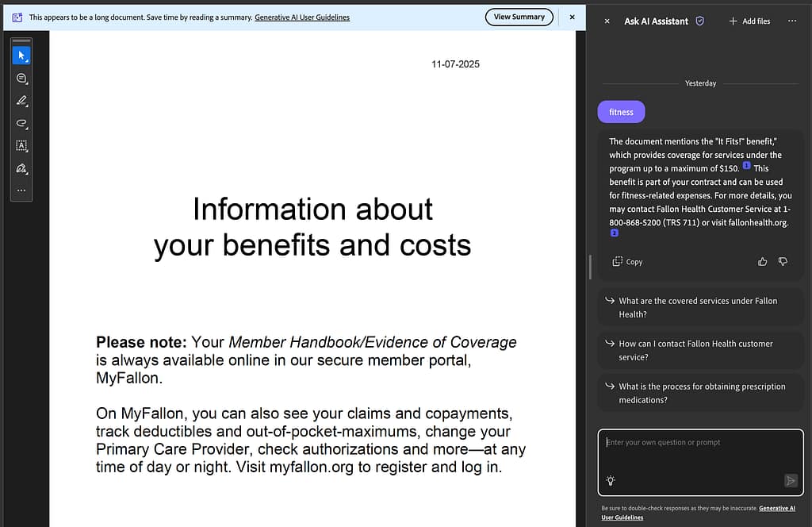The image size is (812, 527).
Task: Select suggested question about contacting customer service
Action: [695, 350]
